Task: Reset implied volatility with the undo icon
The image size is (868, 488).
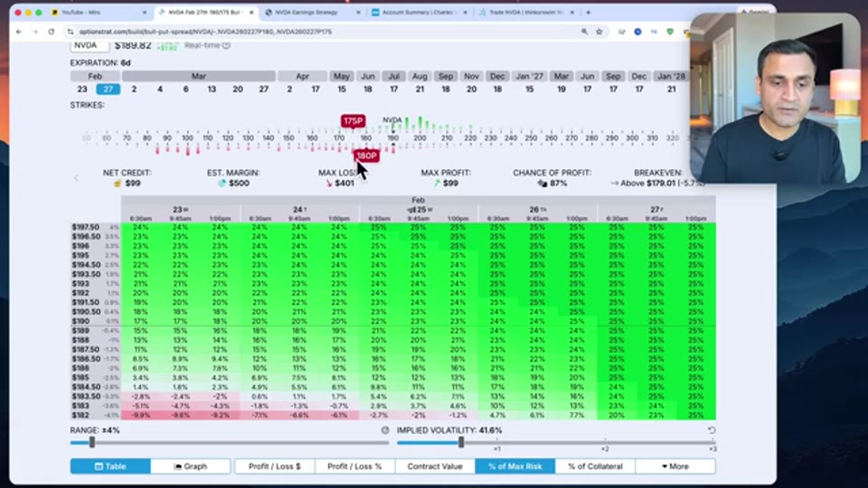Action: coord(712,430)
